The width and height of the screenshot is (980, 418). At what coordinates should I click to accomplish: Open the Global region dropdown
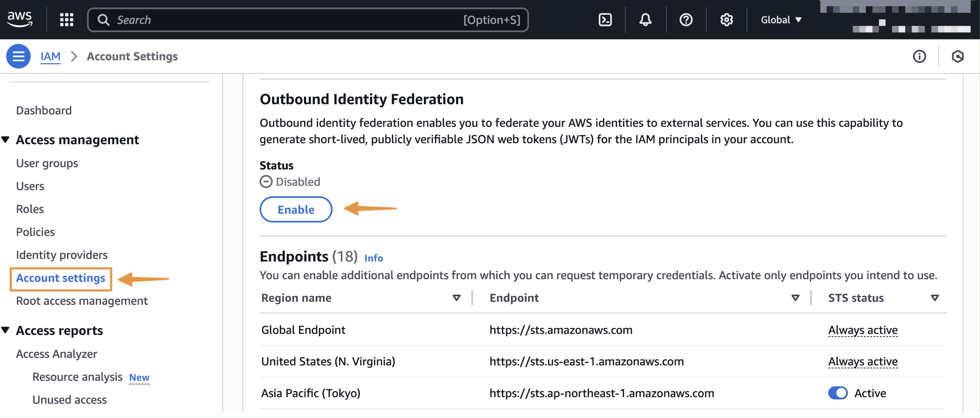coord(781,20)
